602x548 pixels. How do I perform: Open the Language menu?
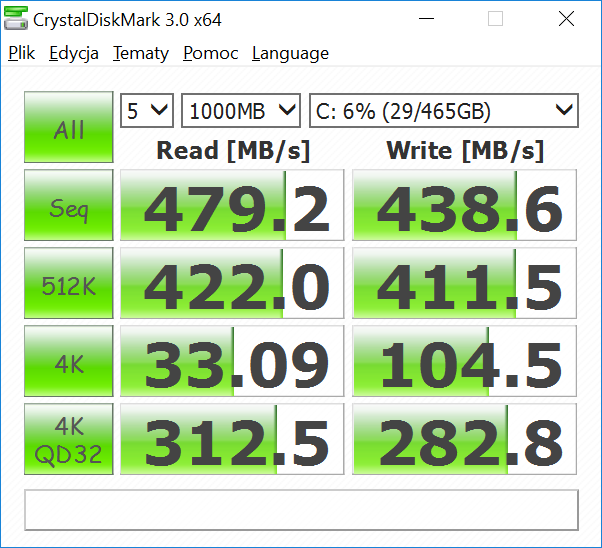click(290, 53)
